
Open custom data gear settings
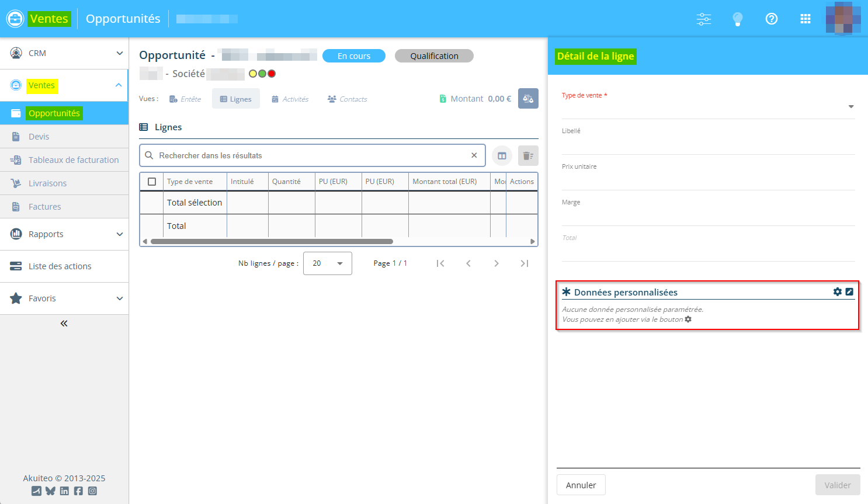tap(838, 292)
